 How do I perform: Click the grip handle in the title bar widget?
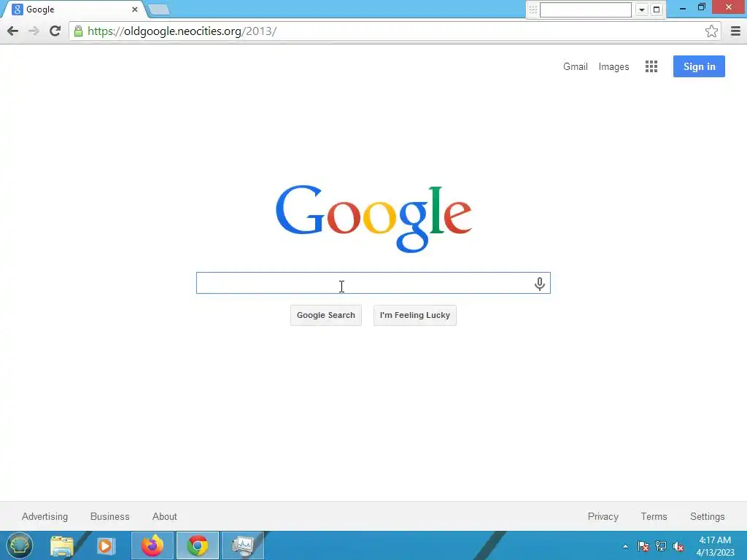pyautogui.click(x=533, y=9)
